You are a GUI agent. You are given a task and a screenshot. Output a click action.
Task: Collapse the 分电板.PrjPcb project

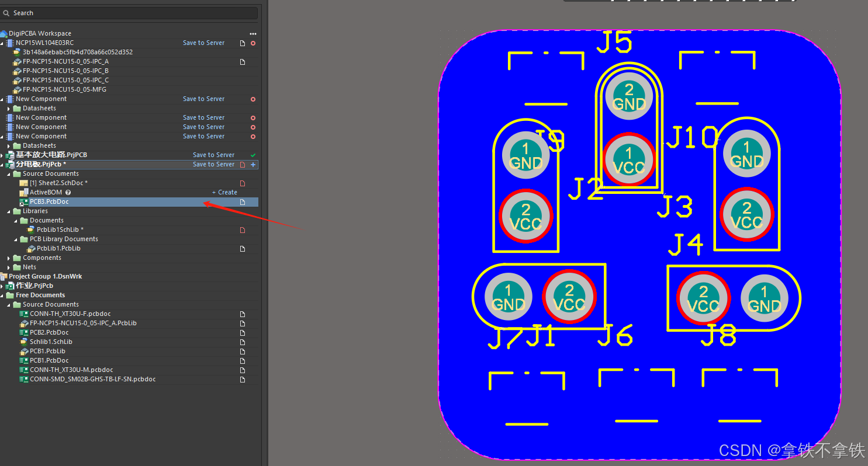click(x=2, y=165)
